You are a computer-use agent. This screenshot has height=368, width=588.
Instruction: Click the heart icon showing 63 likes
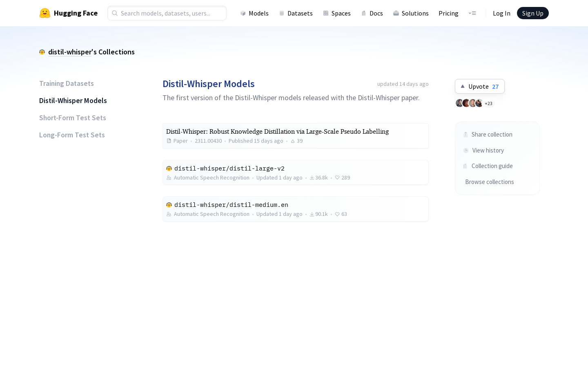337,214
